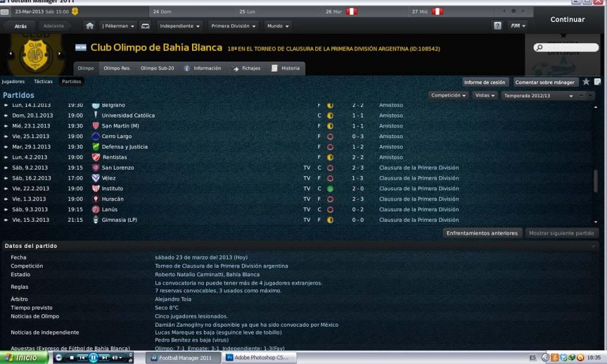Go to the home screen icon
Viewport: 607px width, 364px height.
coord(90,26)
